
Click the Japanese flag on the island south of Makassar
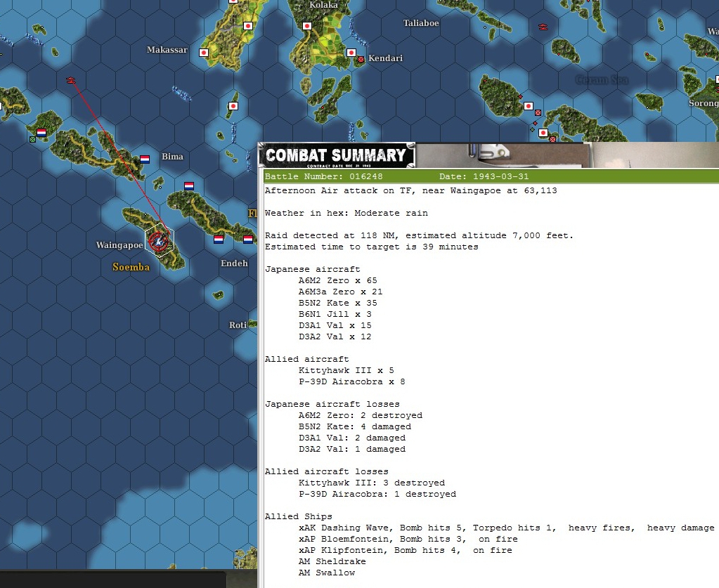(x=233, y=106)
